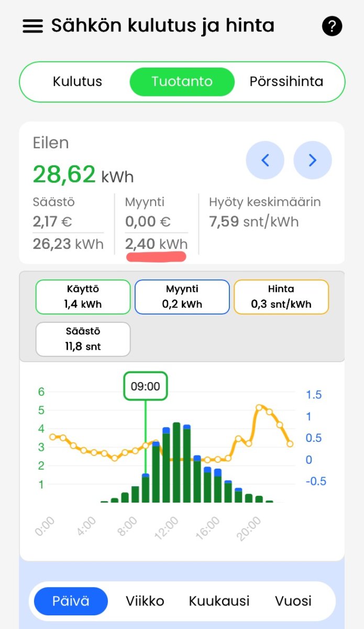Select the Tuotanto tab
Image resolution: width=364 pixels, height=629 pixels.
182,82
